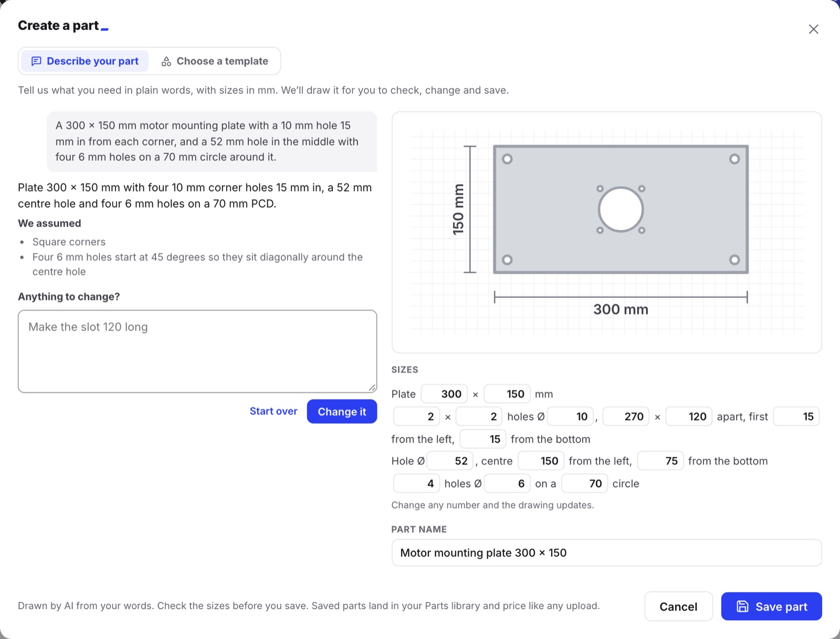Edit the circle hole diameter field showing 6

(x=507, y=484)
